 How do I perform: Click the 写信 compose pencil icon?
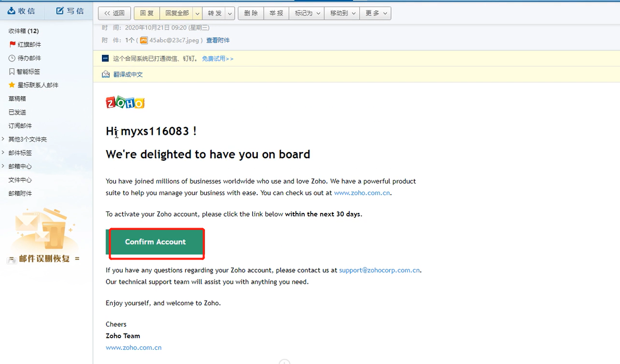(60, 11)
